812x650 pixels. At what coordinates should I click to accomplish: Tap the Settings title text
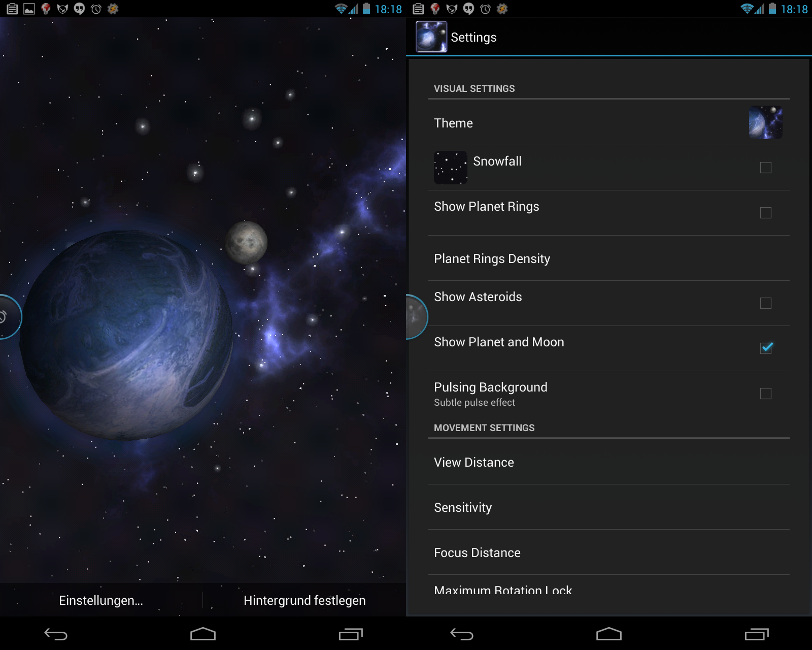pyautogui.click(x=473, y=37)
